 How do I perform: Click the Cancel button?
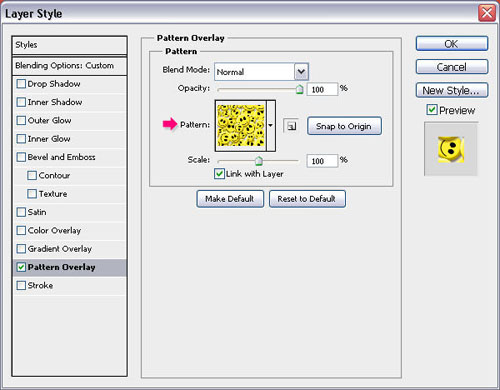(452, 67)
